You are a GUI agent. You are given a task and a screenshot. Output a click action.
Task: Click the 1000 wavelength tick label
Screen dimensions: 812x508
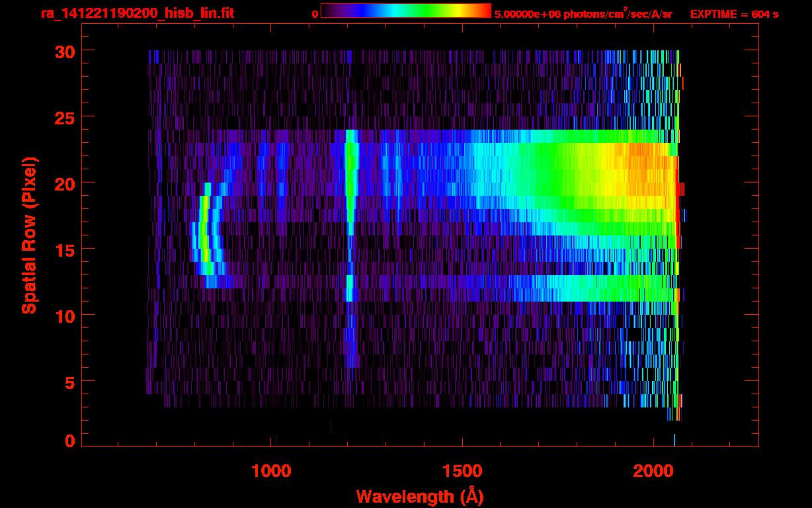271,471
